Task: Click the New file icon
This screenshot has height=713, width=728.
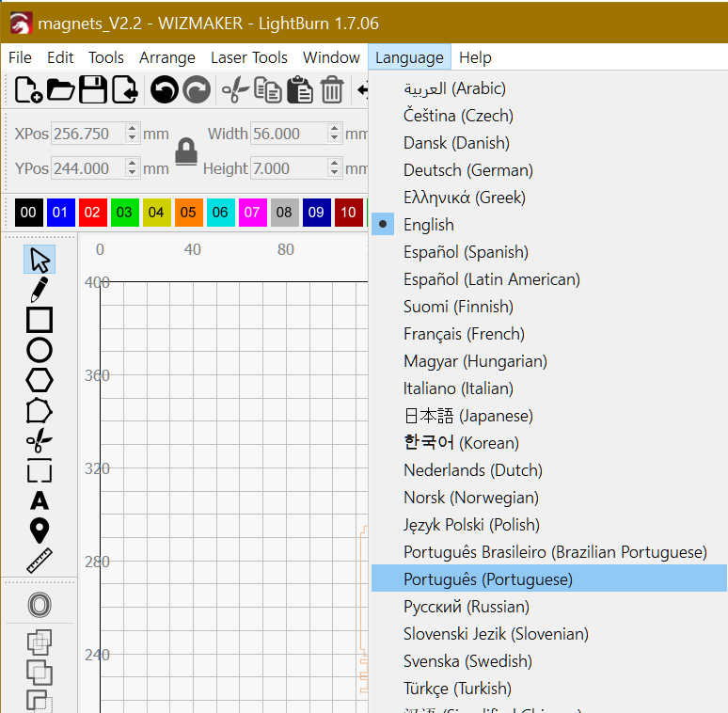Action: [28, 89]
